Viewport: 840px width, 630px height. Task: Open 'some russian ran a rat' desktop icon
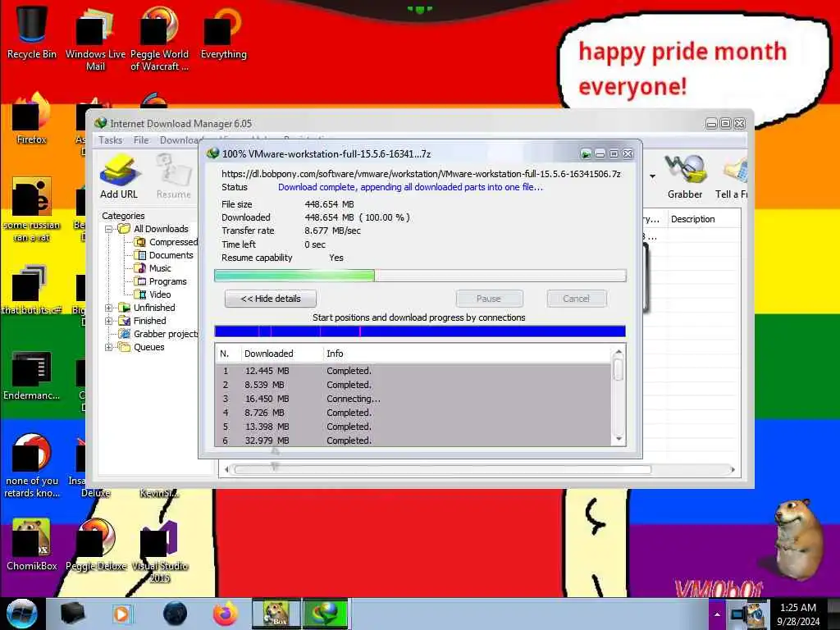pyautogui.click(x=32, y=209)
